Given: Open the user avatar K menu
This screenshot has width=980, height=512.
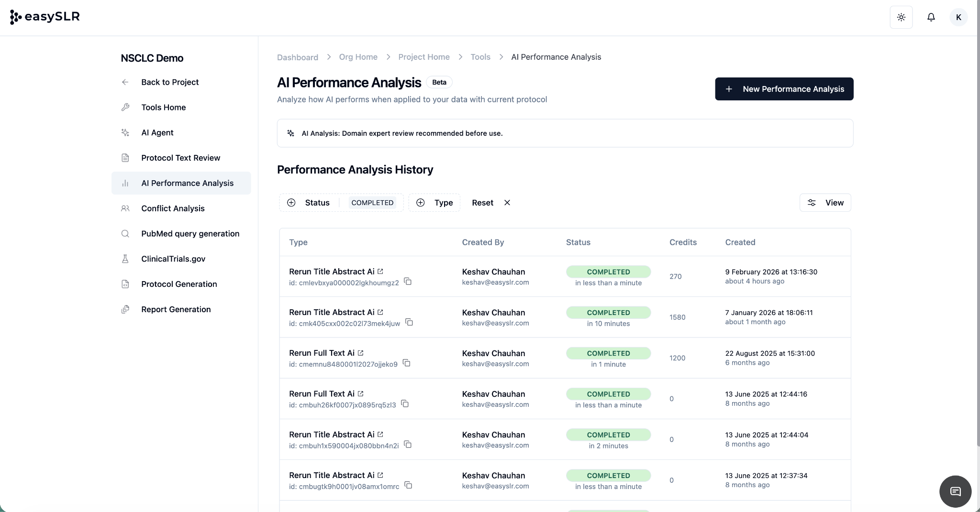Looking at the screenshot, I should point(958,17).
